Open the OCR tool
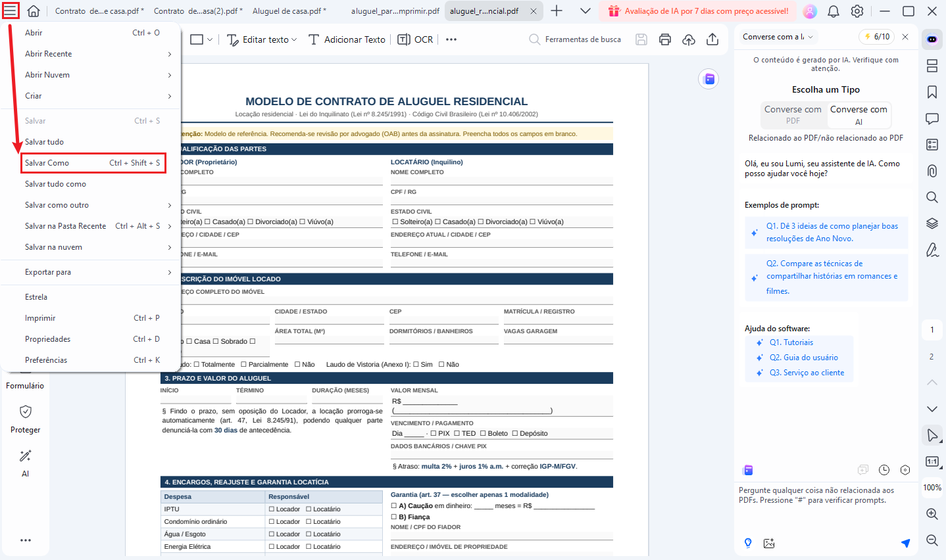The height and width of the screenshot is (560, 946). [x=415, y=39]
